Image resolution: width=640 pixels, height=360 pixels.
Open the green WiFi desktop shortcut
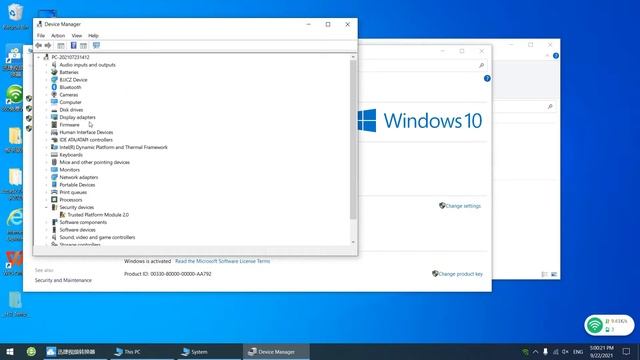14,95
